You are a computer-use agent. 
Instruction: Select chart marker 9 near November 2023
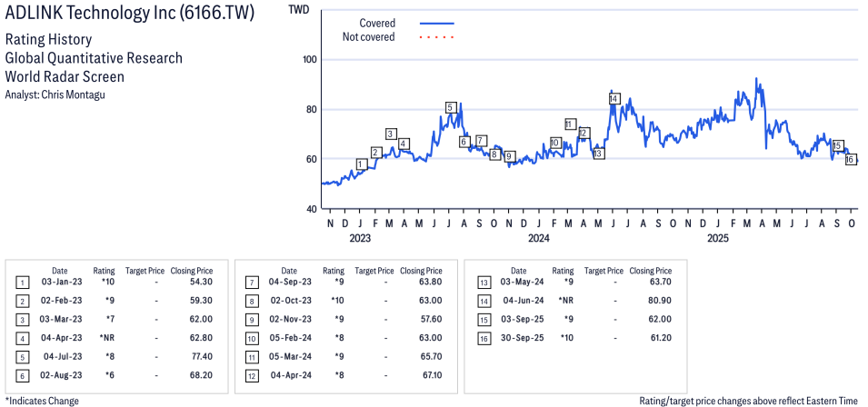click(x=509, y=156)
